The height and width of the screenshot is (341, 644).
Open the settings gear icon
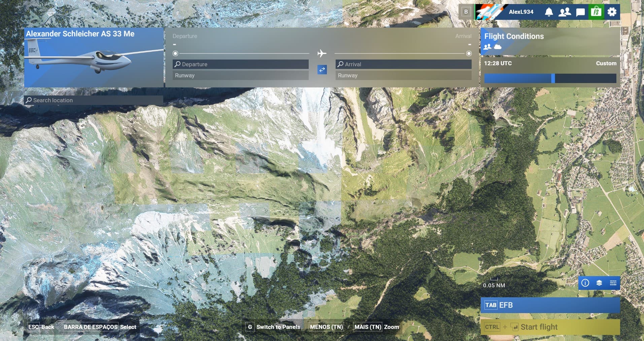612,12
